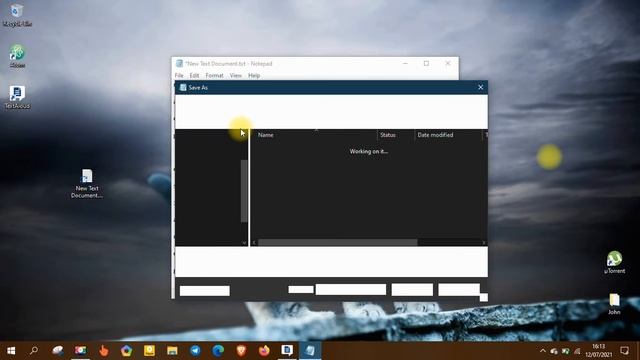Close the Save As dialog

(480, 87)
